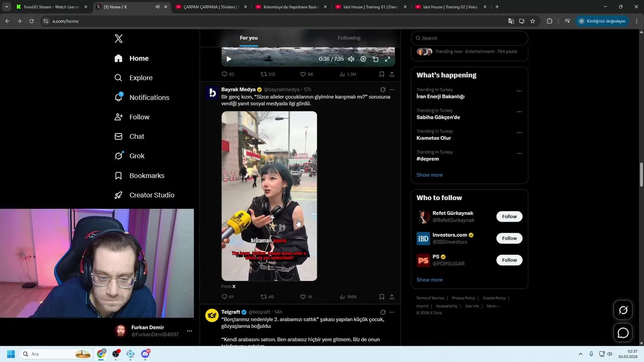Bookmark this page with star icon
The height and width of the screenshot is (362, 644).
(532, 21)
